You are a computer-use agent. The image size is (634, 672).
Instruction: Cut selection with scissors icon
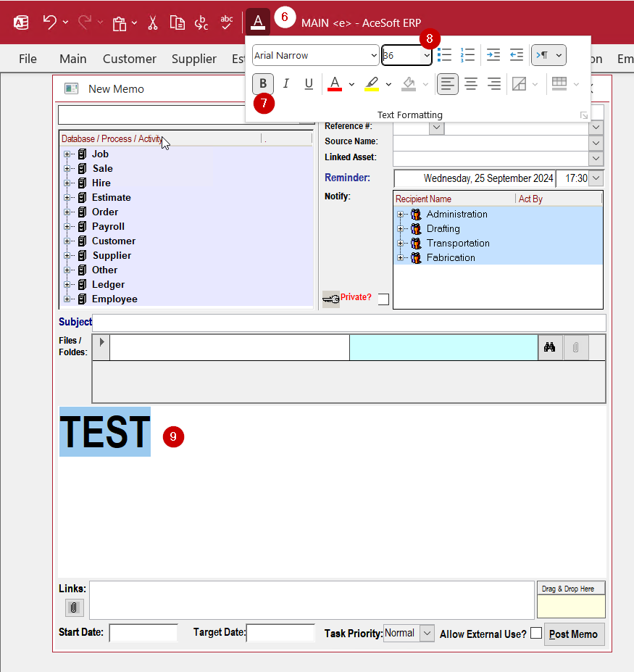pyautogui.click(x=153, y=22)
